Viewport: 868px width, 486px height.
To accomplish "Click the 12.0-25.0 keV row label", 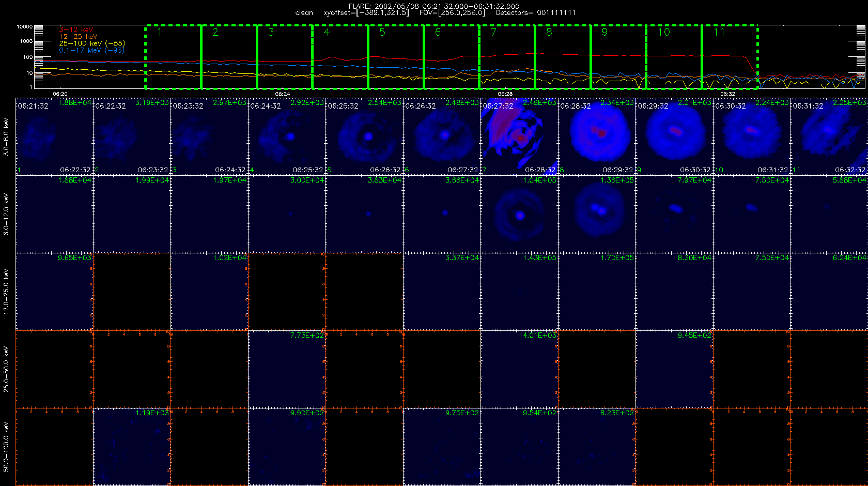I will [x=6, y=292].
